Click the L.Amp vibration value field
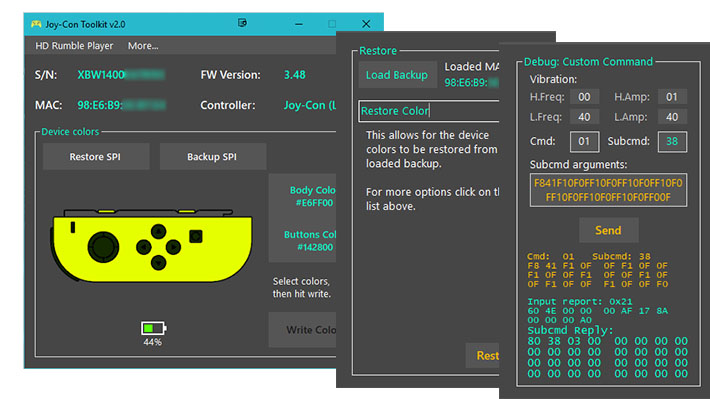The image size is (710, 399). (x=672, y=117)
